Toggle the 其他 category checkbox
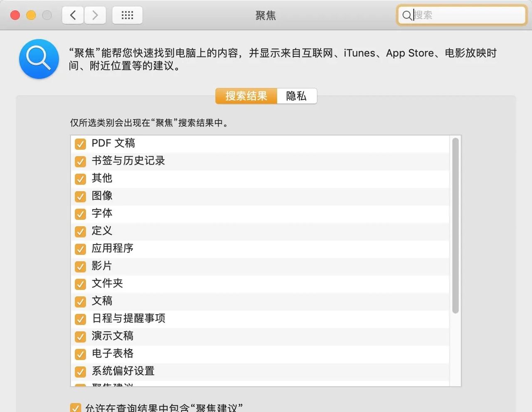The height and width of the screenshot is (412, 532). click(x=80, y=179)
